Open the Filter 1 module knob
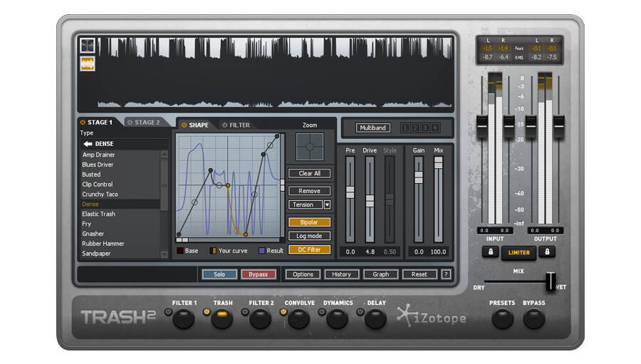 [x=184, y=319]
